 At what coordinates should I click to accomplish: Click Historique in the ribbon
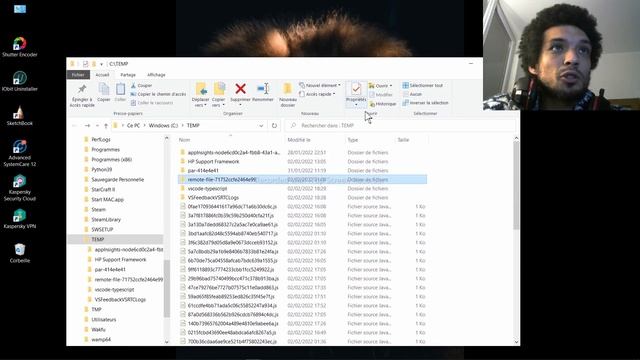383,104
